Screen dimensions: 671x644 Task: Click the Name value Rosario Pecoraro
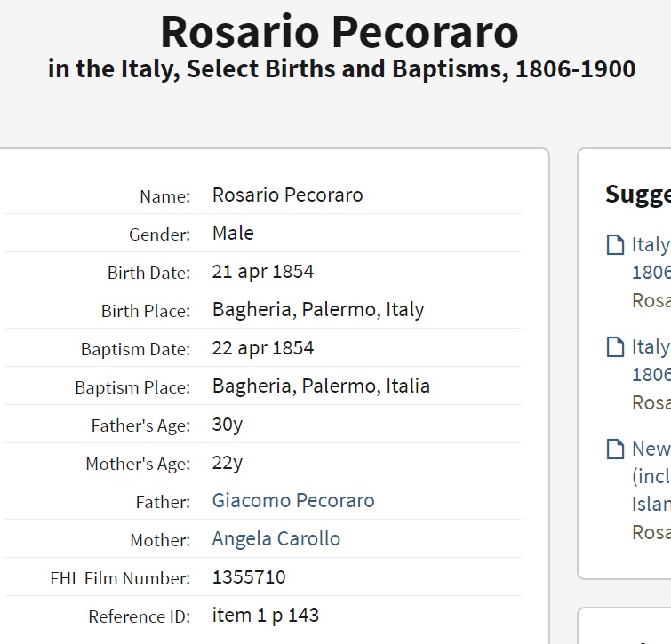point(287,195)
